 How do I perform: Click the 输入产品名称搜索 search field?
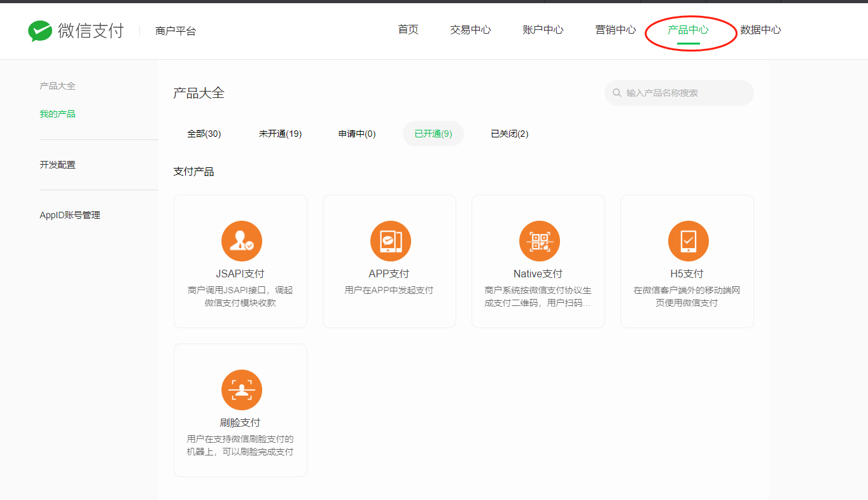[679, 93]
